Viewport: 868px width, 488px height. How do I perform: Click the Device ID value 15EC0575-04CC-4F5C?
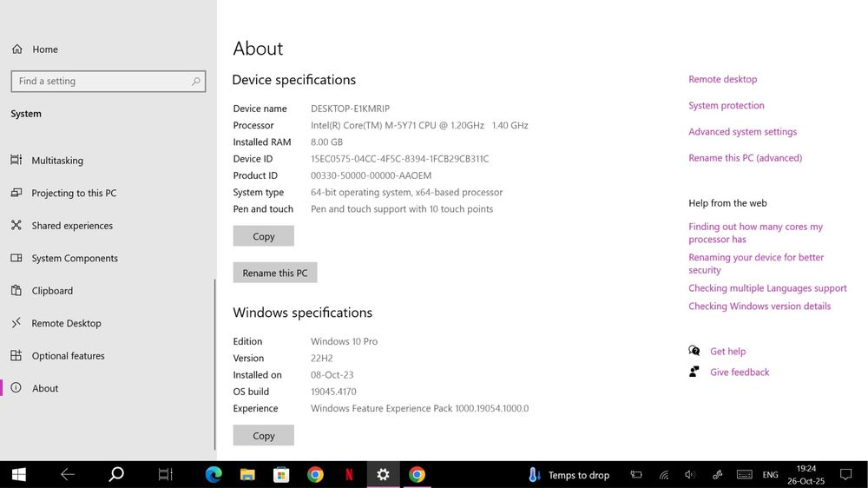click(399, 159)
